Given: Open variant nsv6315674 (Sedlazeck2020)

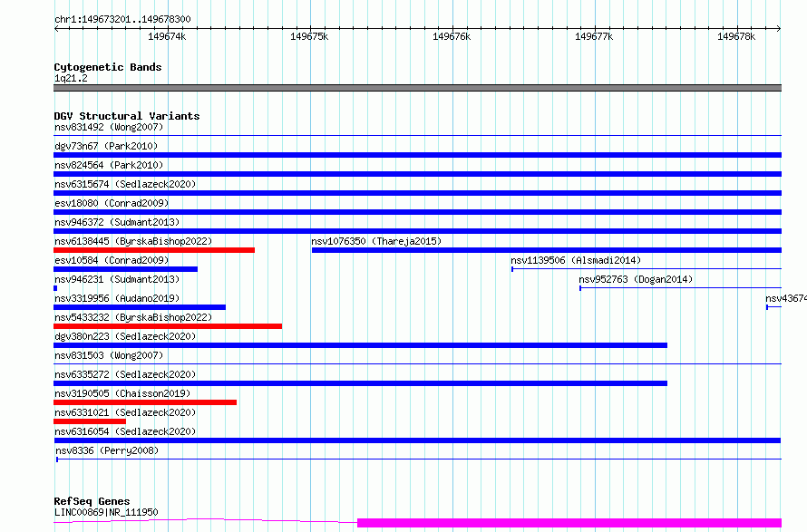Looking at the screenshot, I should 125,184.
